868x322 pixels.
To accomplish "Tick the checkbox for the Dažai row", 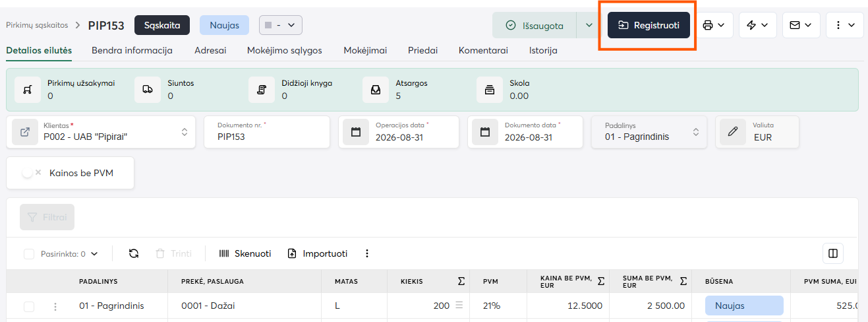I will (29, 306).
